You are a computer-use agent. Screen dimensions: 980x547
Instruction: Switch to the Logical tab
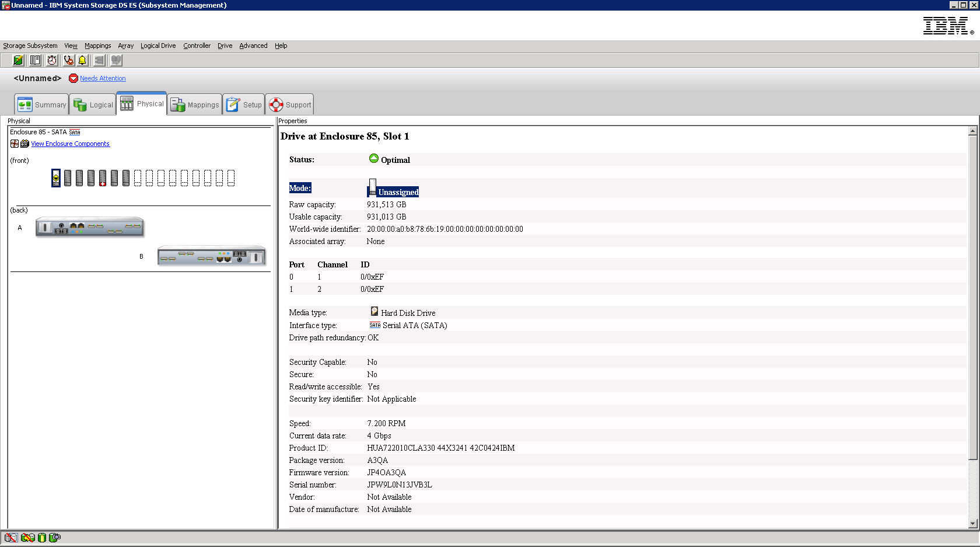point(93,104)
